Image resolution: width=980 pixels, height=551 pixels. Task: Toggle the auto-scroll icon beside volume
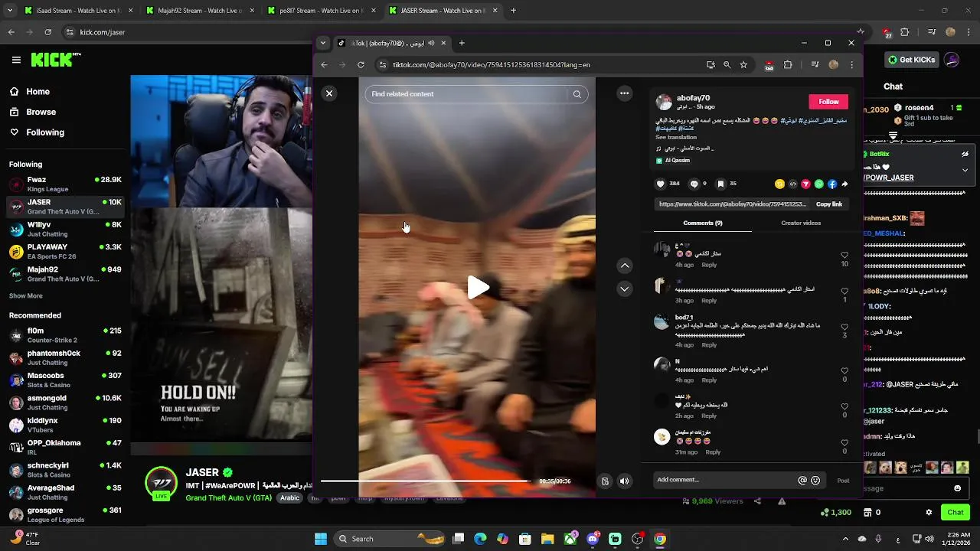point(605,481)
